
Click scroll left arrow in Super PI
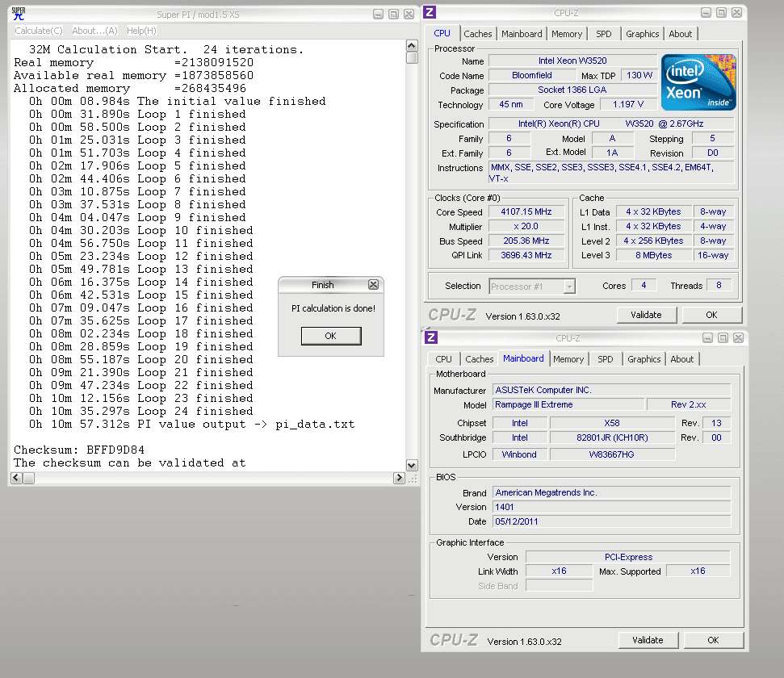(16, 478)
